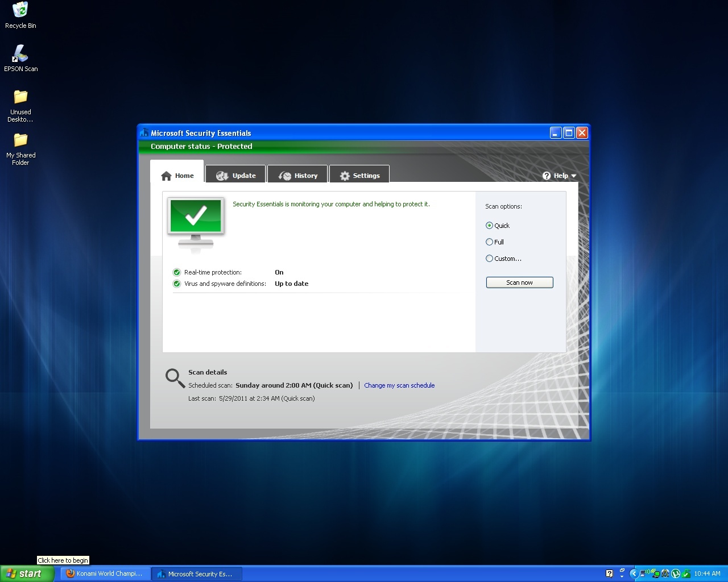Expand hidden tray icons with arrow button
The height and width of the screenshot is (582, 728).
coord(634,573)
